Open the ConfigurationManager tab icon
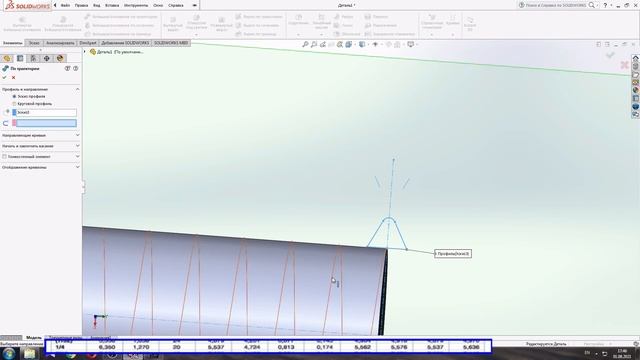Image resolution: width=640 pixels, height=360 pixels. tap(33, 58)
